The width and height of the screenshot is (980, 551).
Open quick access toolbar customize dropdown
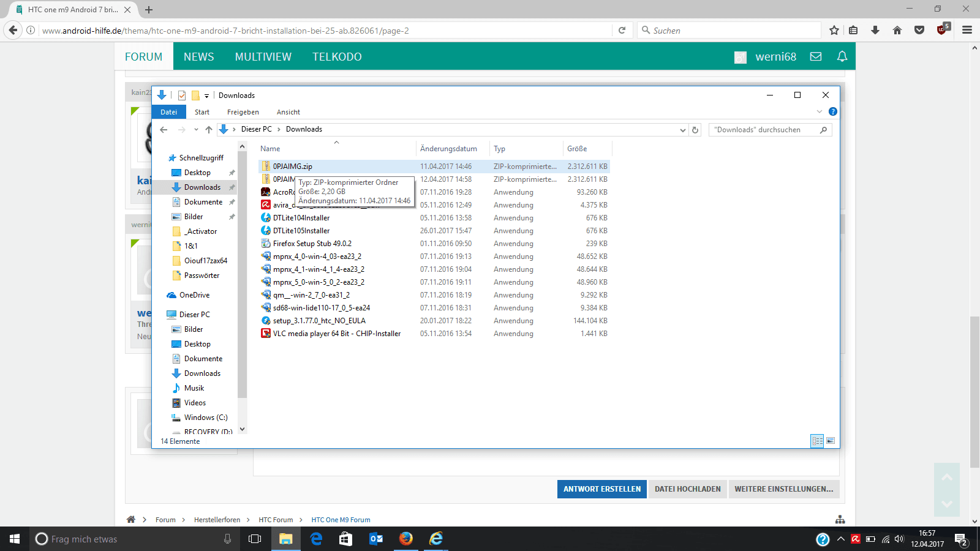coord(207,96)
